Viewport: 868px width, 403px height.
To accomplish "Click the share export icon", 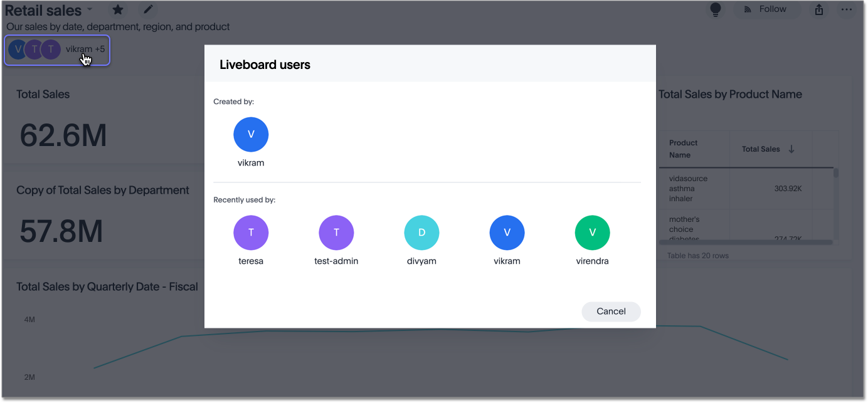I will (819, 9).
